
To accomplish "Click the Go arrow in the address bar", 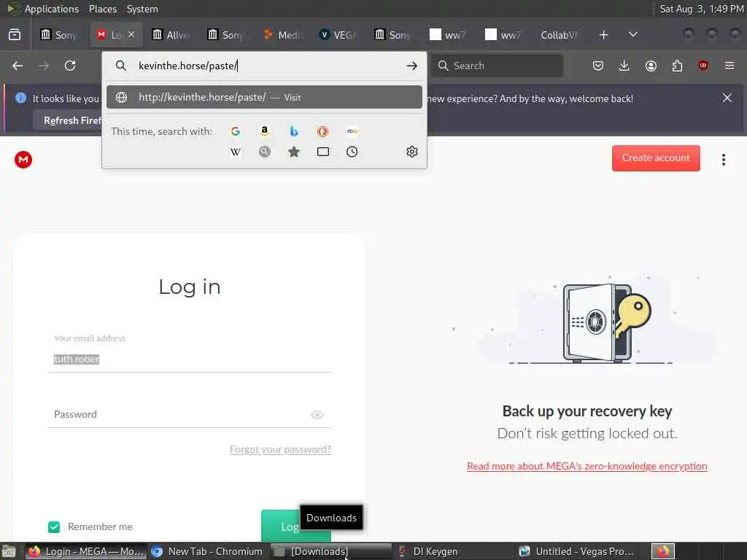I will 412,66.
